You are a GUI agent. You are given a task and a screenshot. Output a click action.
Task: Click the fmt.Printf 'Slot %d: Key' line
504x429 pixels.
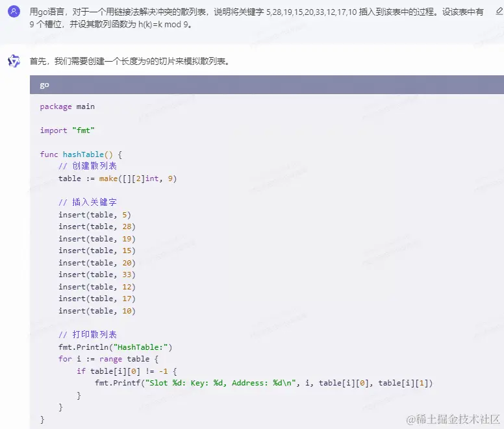(x=264, y=383)
